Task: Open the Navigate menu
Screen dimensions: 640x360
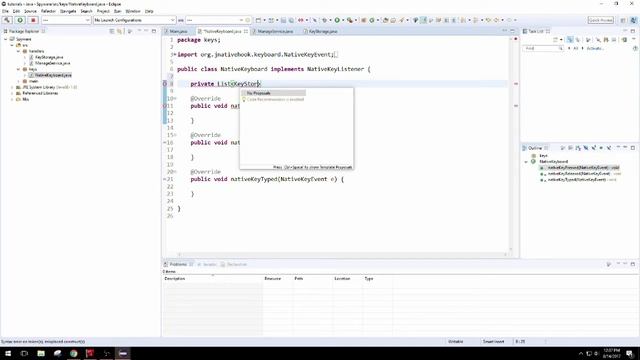Action: (68, 11)
